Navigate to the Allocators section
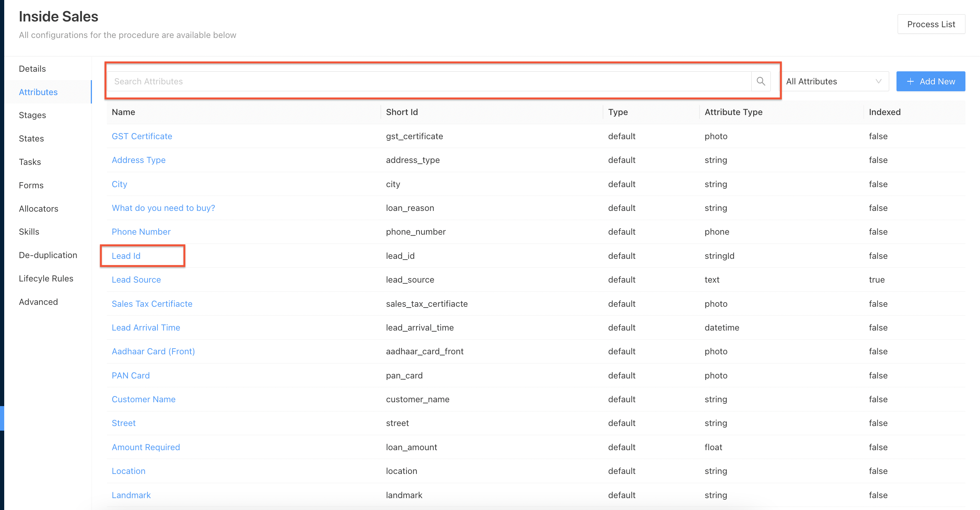The height and width of the screenshot is (510, 980). [x=38, y=209]
